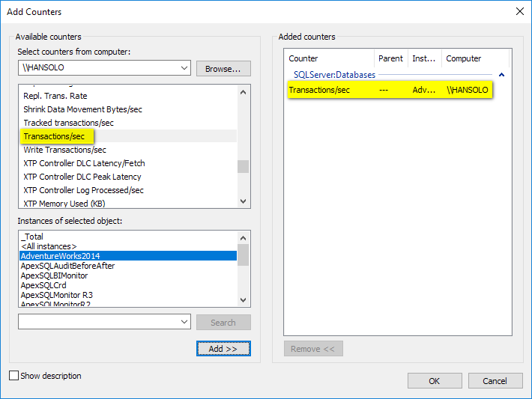Close the Add Counters dialog
Screen dimensions: 532x399
[520, 11]
